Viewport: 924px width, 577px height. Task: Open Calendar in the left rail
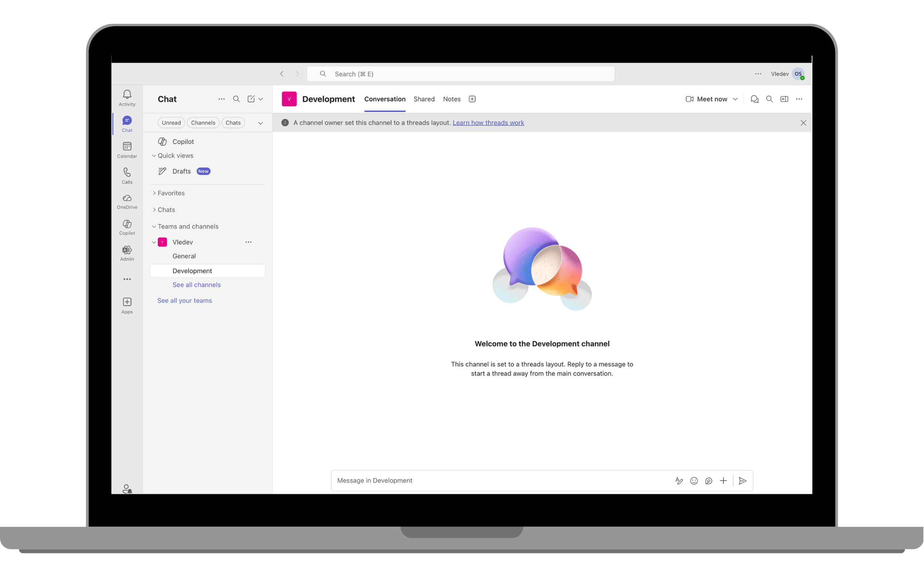click(127, 150)
